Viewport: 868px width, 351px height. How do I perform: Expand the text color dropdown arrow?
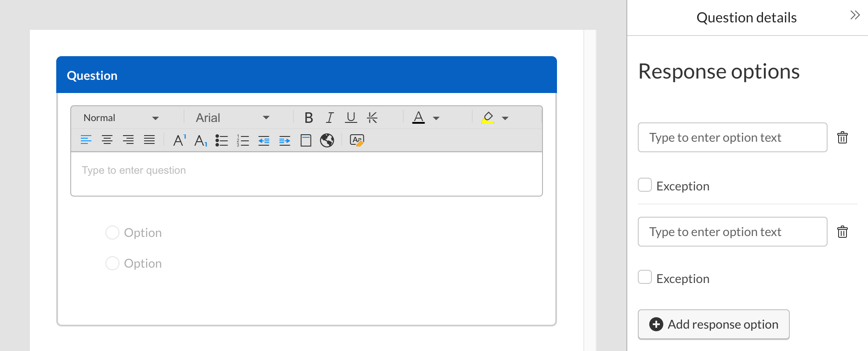[x=436, y=118]
